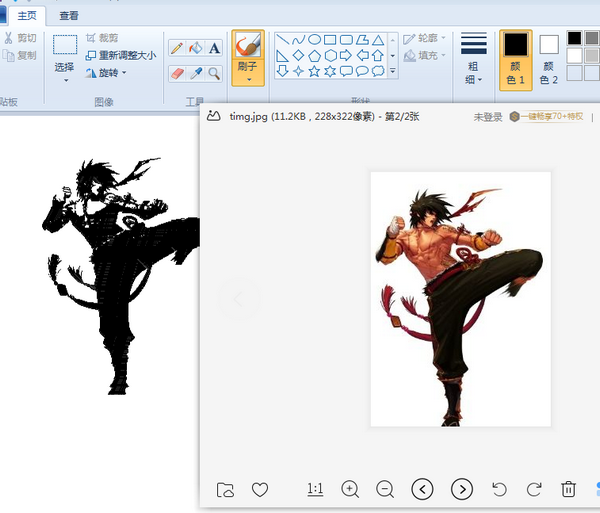Activate the Color picker eyedropper
This screenshot has height=513, width=600.
pyautogui.click(x=196, y=73)
